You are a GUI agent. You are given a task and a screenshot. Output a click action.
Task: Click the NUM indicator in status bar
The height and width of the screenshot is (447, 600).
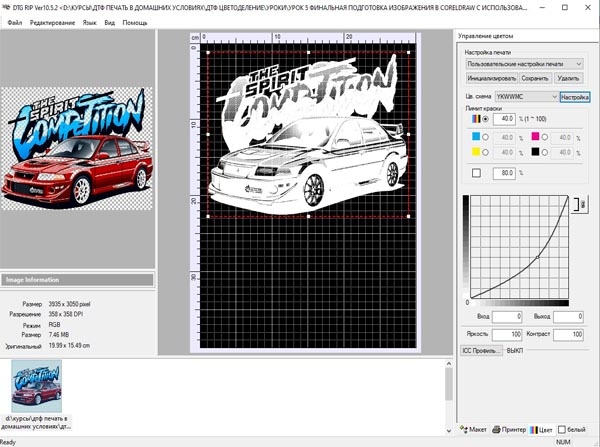point(563,442)
